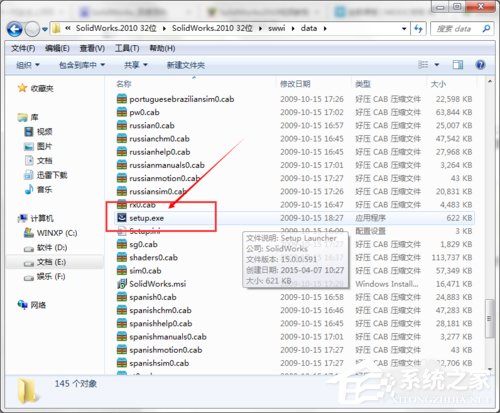Open the 组织 dropdown
This screenshot has width=500, height=413.
(x=28, y=65)
